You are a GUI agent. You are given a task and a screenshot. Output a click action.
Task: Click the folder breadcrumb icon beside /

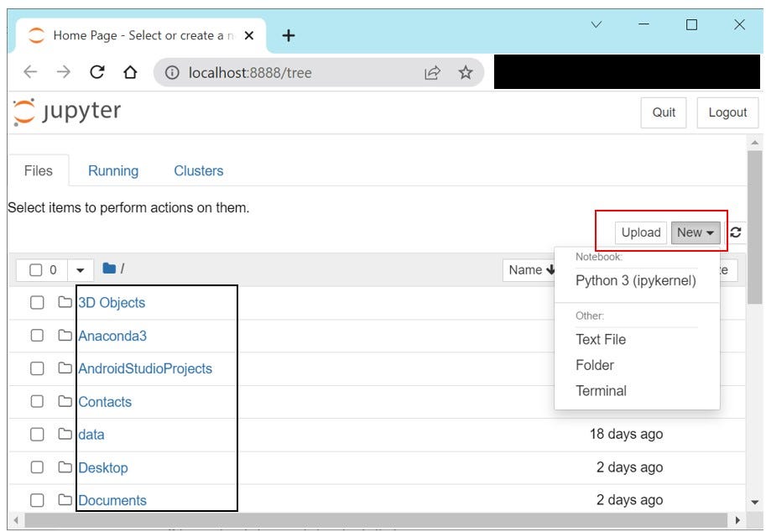click(109, 269)
